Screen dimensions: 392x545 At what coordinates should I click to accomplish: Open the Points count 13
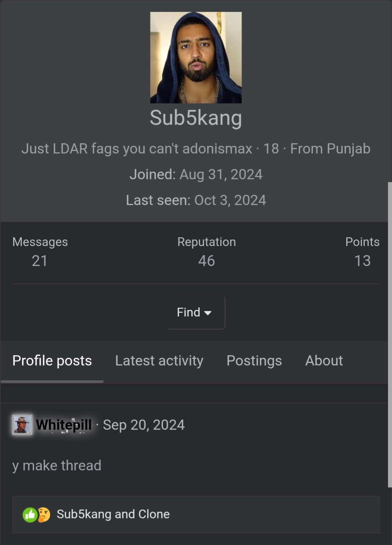362,261
